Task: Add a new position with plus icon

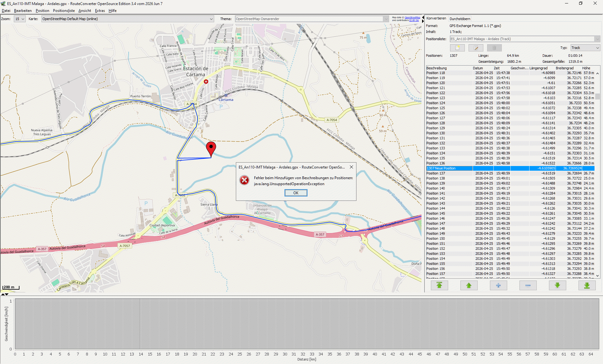Action: (498, 285)
